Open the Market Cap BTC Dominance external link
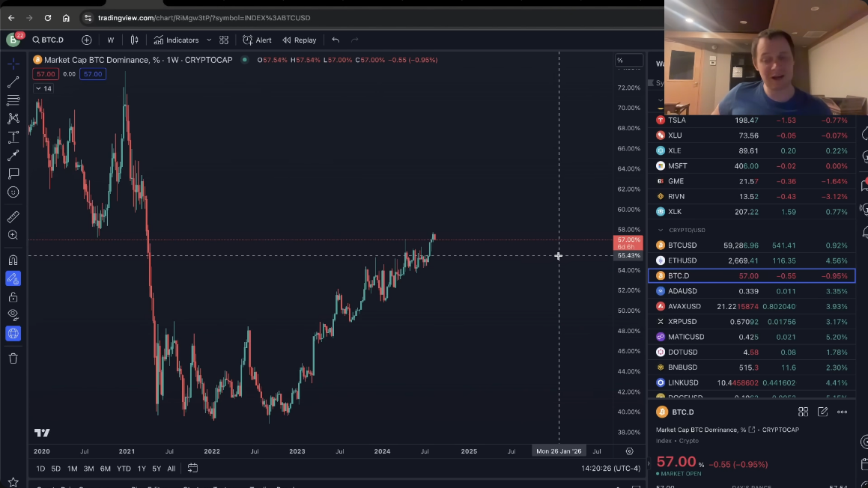This screenshot has width=868, height=488. [752, 430]
